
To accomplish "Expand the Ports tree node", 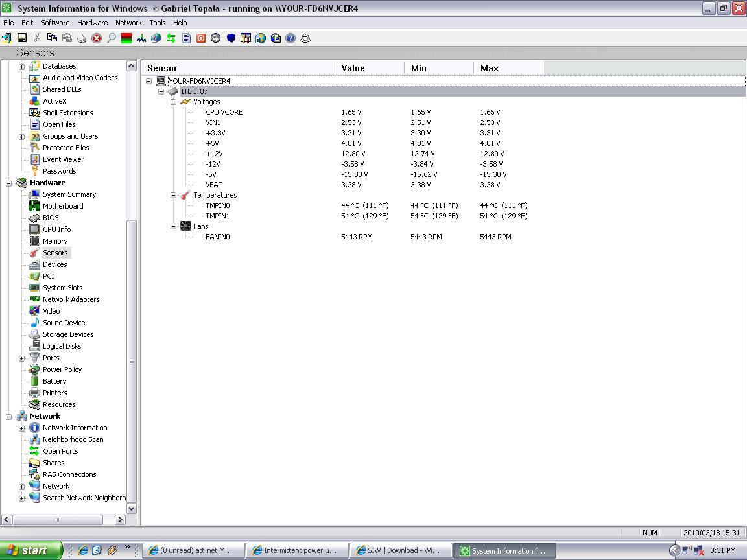I will [21, 358].
